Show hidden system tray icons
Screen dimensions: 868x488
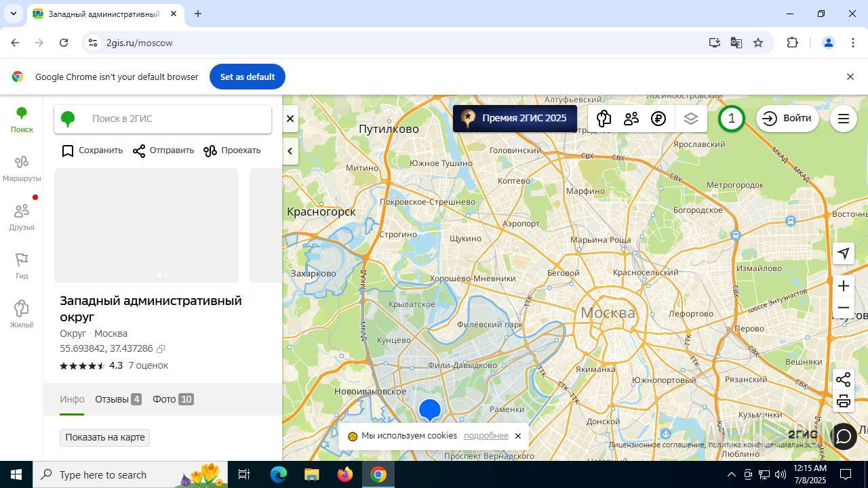pos(731,474)
